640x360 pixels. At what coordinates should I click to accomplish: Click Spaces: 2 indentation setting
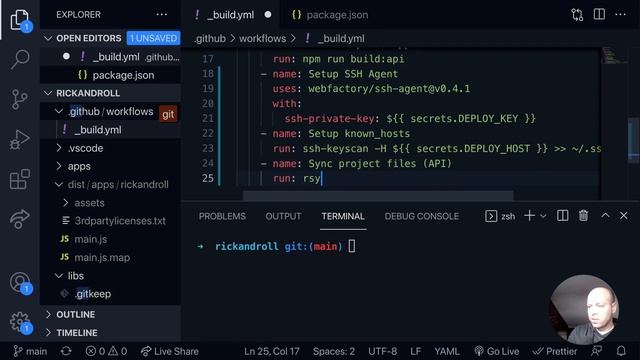coord(334,351)
